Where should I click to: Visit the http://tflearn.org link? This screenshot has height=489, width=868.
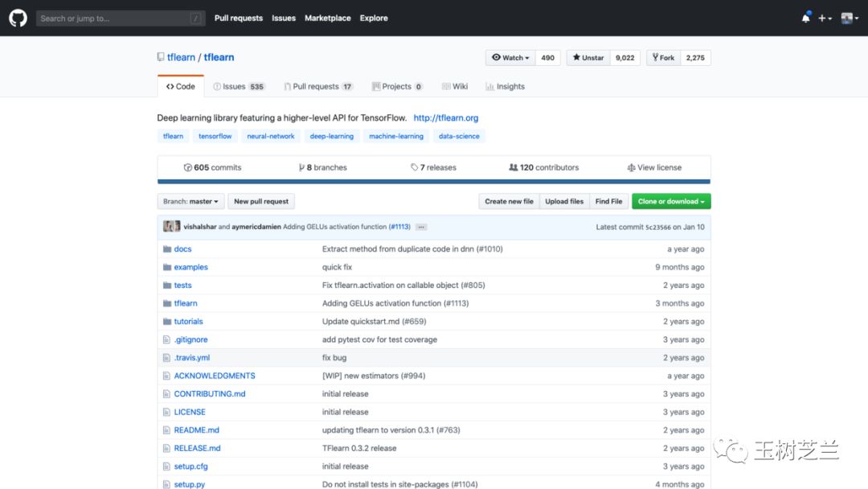[x=445, y=118]
